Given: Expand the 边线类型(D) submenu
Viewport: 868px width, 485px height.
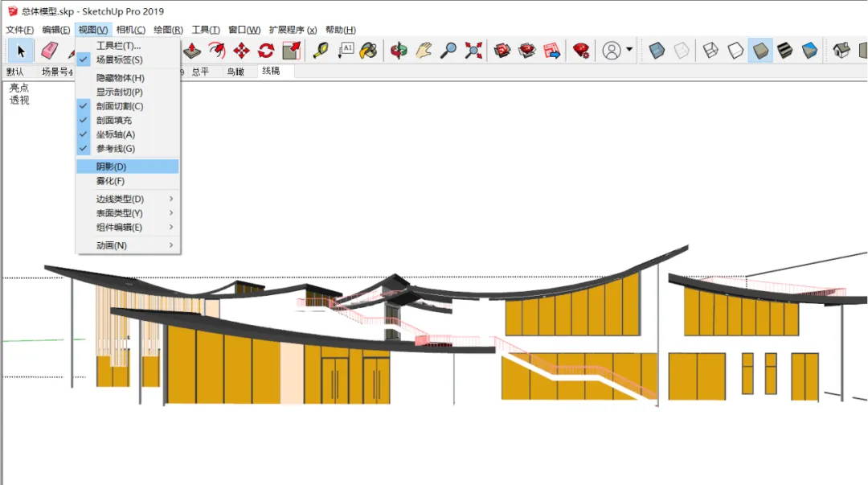Looking at the screenshot, I should (x=127, y=199).
